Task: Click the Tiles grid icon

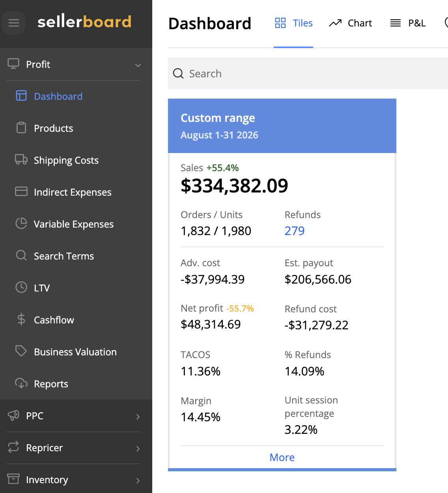Action: [x=280, y=23]
